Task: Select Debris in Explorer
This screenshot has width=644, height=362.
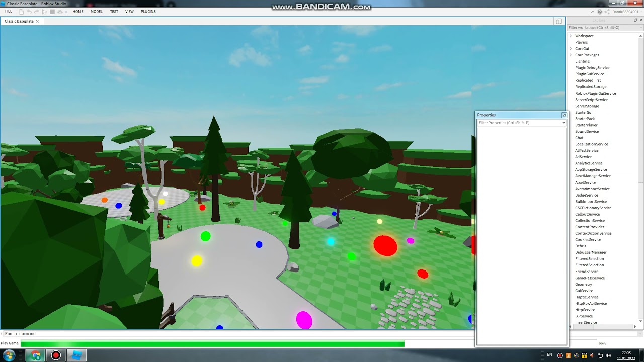Action: [x=581, y=246]
